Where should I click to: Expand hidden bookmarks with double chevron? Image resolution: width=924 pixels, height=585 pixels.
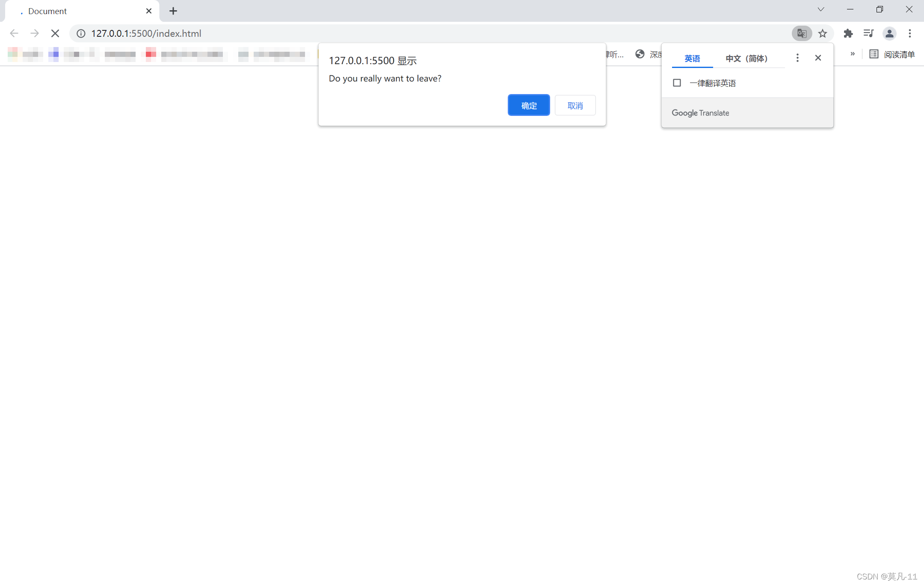pos(852,54)
